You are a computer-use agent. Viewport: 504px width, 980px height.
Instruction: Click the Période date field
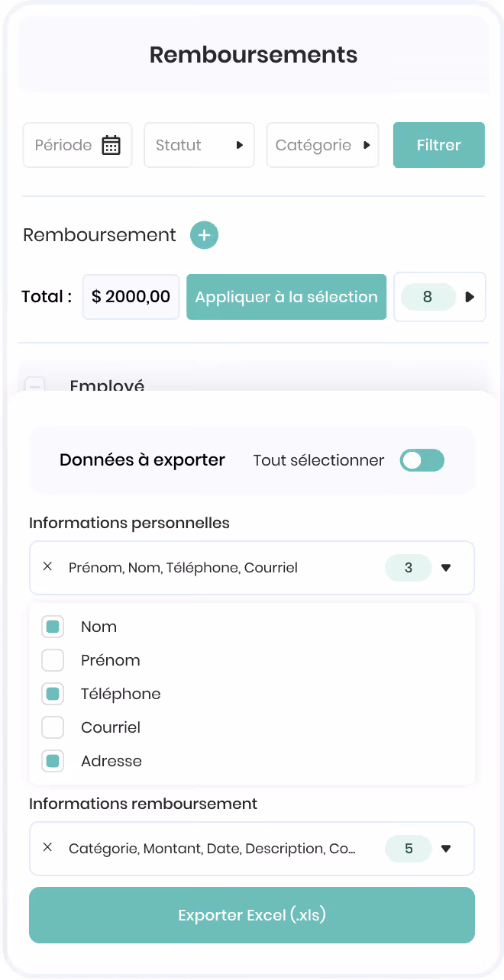point(77,145)
